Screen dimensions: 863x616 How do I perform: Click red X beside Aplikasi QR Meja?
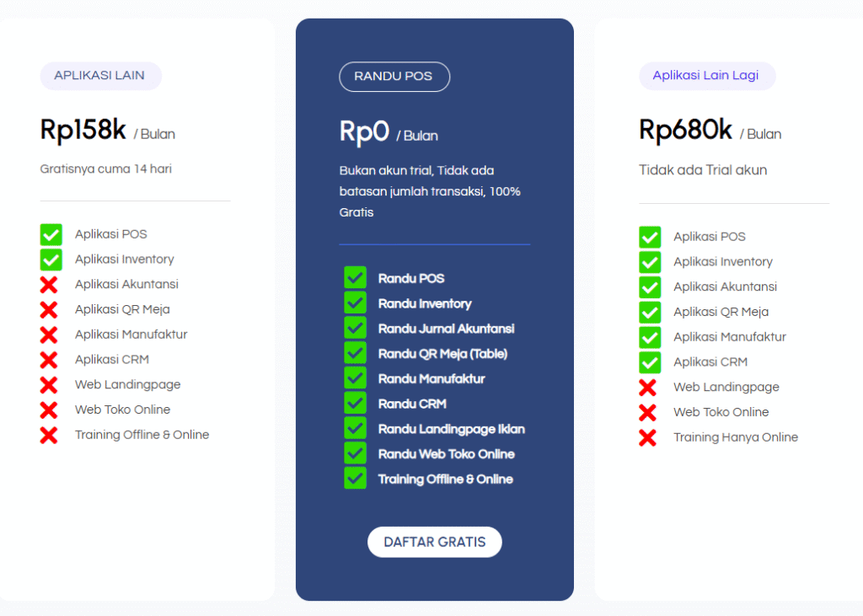(x=49, y=310)
